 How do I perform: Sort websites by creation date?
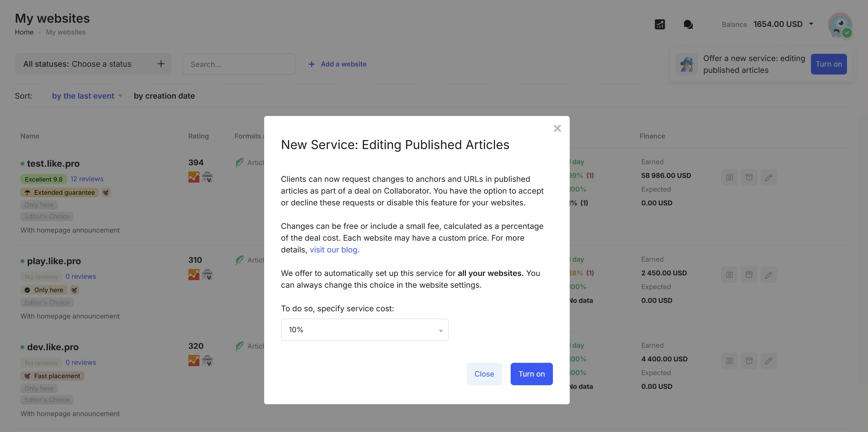(164, 96)
